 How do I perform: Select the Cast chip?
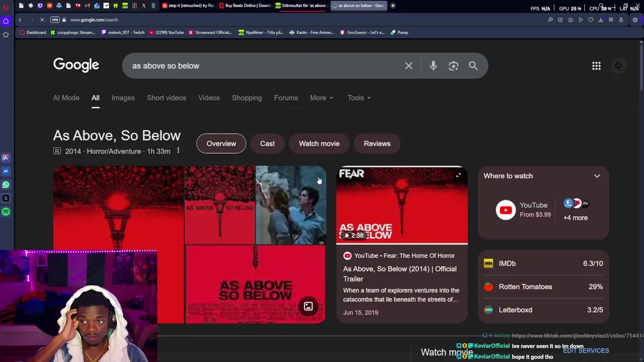click(x=268, y=144)
